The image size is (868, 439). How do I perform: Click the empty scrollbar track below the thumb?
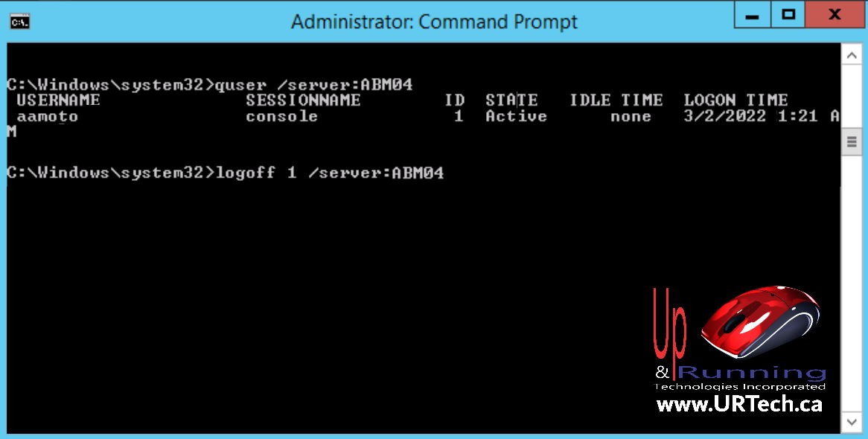click(852, 282)
